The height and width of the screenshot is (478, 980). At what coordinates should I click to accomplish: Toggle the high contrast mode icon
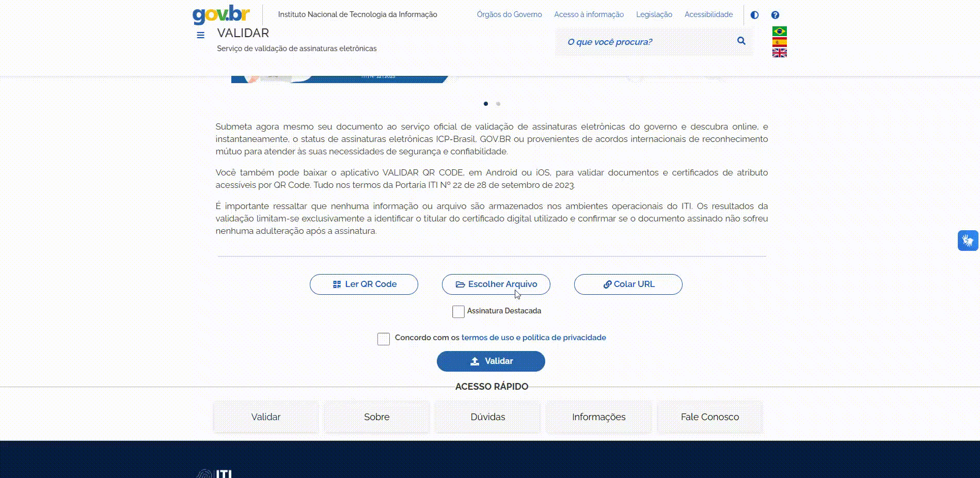(754, 15)
